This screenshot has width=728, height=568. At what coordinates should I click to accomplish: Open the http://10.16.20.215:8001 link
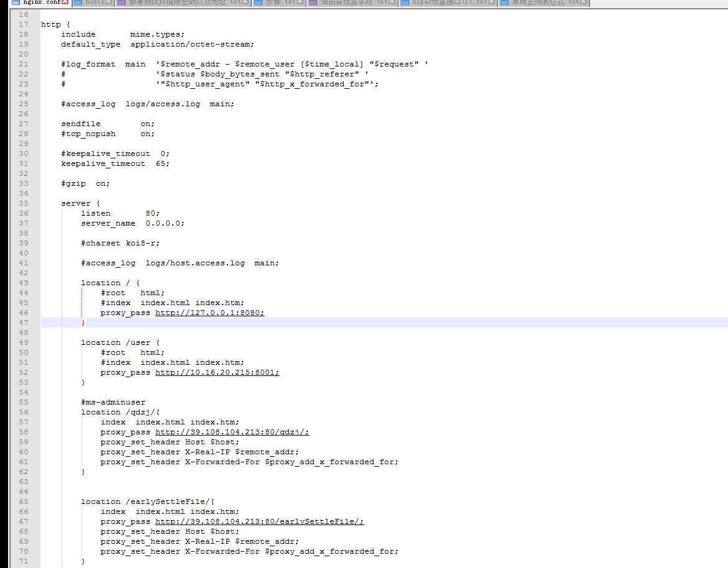pyautogui.click(x=217, y=372)
